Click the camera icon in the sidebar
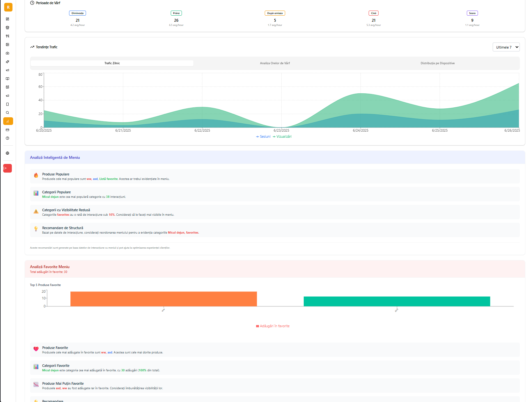 (7, 53)
